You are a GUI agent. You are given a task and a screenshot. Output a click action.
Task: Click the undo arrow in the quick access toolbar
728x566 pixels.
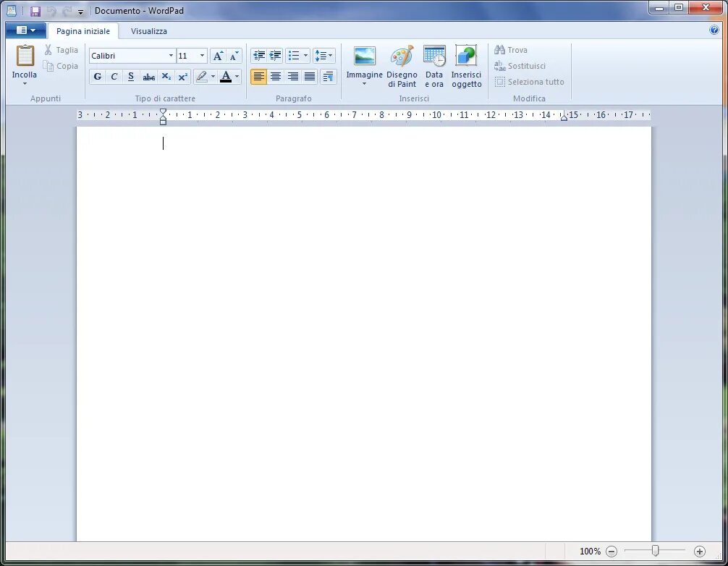pos(51,11)
